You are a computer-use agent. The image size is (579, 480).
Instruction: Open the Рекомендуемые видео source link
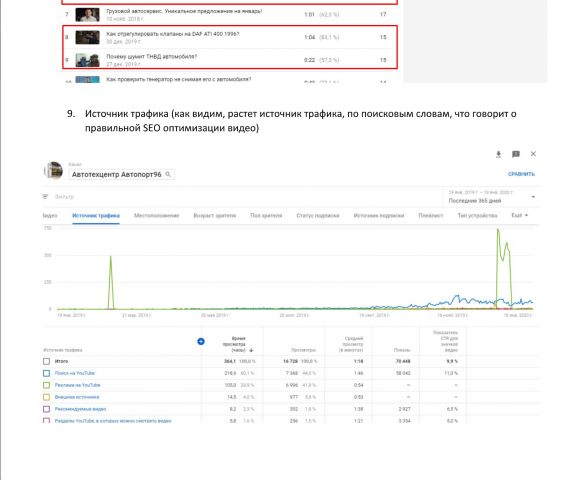[80, 409]
